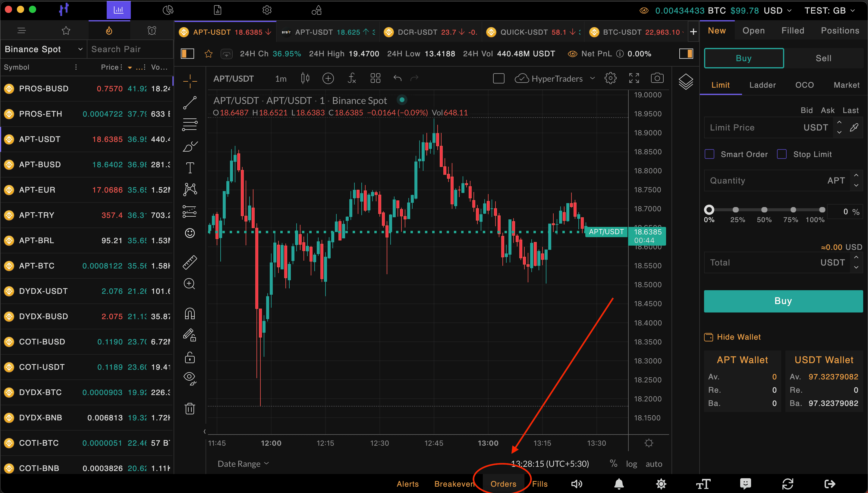
Task: Open the Breakeven panel in bottom bar
Action: point(454,484)
